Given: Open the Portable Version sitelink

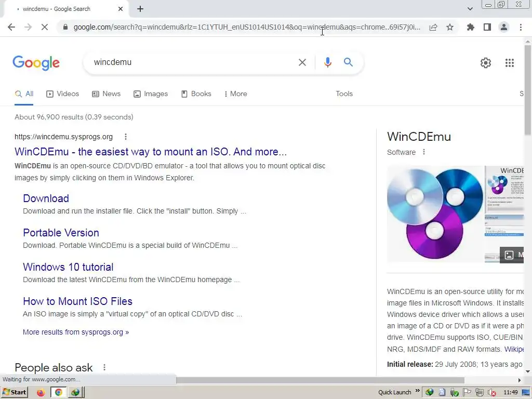Looking at the screenshot, I should pos(61,233).
